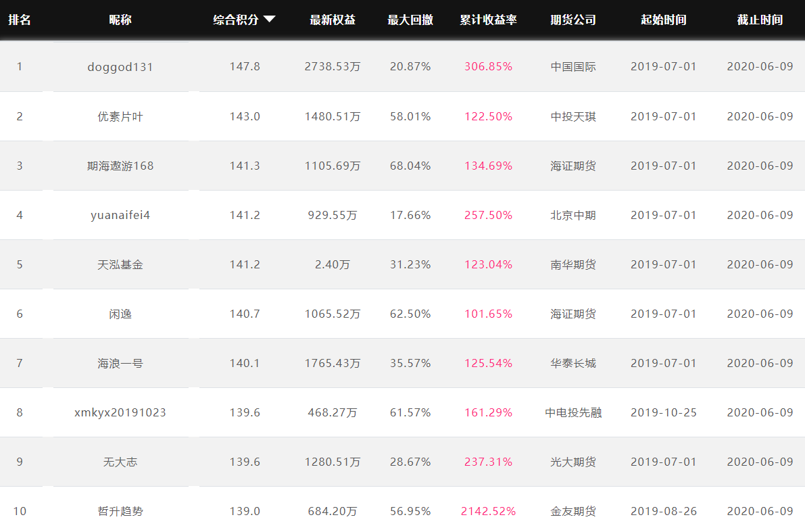Click the drawdown value 31.23%
805x532 pixels.
[x=410, y=264]
